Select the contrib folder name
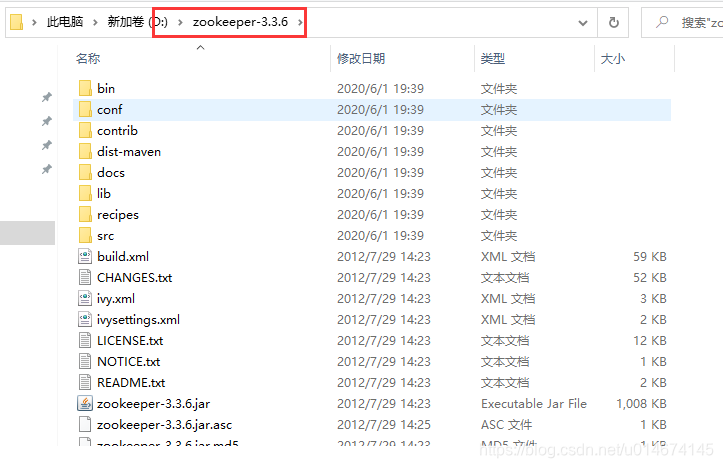Image resolution: width=723 pixels, height=468 pixels. click(x=118, y=130)
